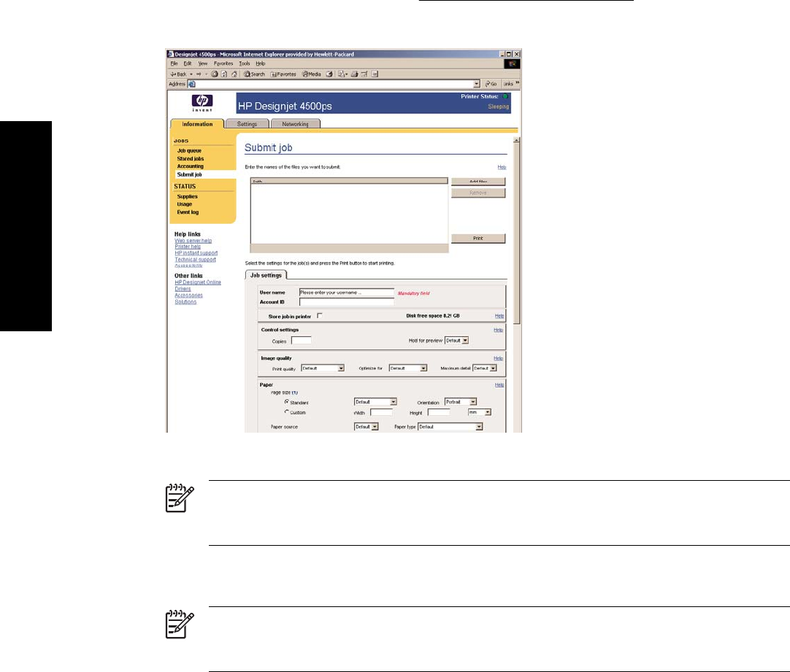Screen dimensions: 790x672
Task: Click Technical support link
Action: tap(195, 260)
